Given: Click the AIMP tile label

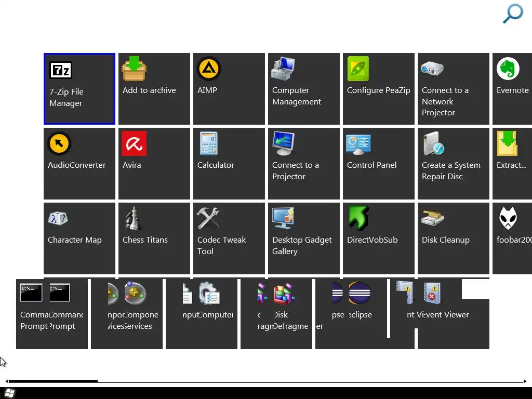Looking at the screenshot, I should point(207,90).
